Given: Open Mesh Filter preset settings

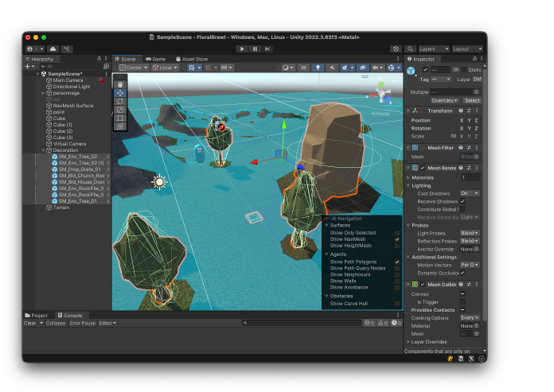Looking at the screenshot, I should pos(469,148).
